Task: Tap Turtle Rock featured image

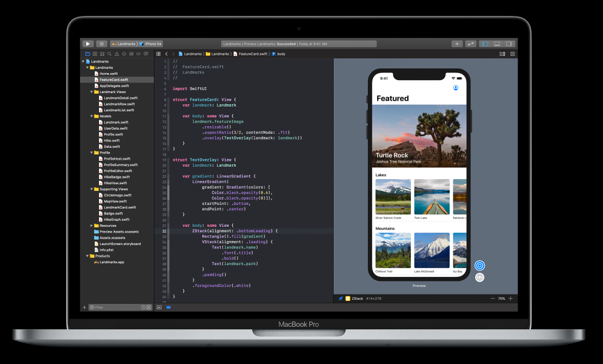Action: 419,135
